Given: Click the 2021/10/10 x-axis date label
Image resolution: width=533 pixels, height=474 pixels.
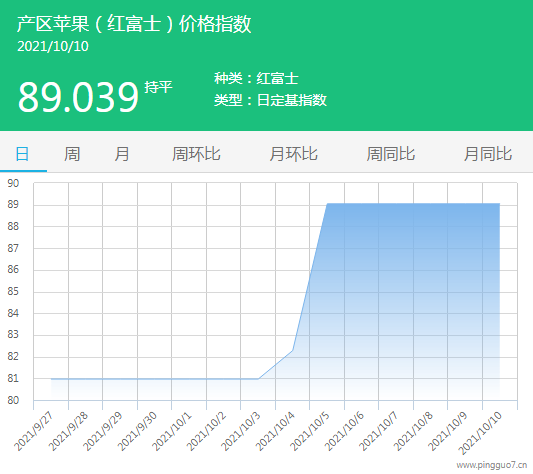Looking at the screenshot, I should click(480, 433).
